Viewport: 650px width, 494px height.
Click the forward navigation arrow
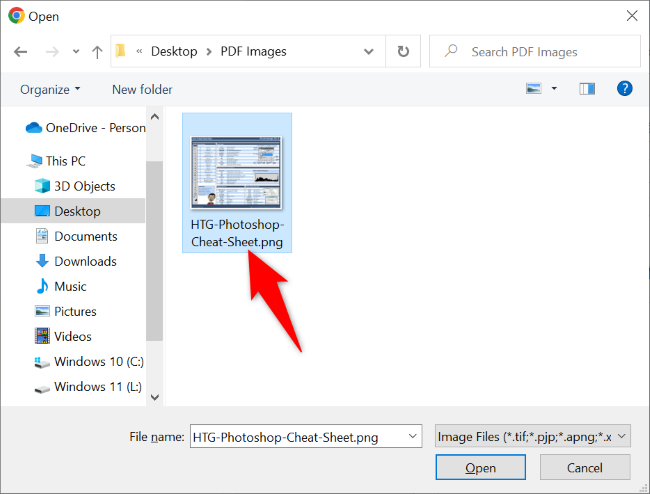(x=52, y=52)
